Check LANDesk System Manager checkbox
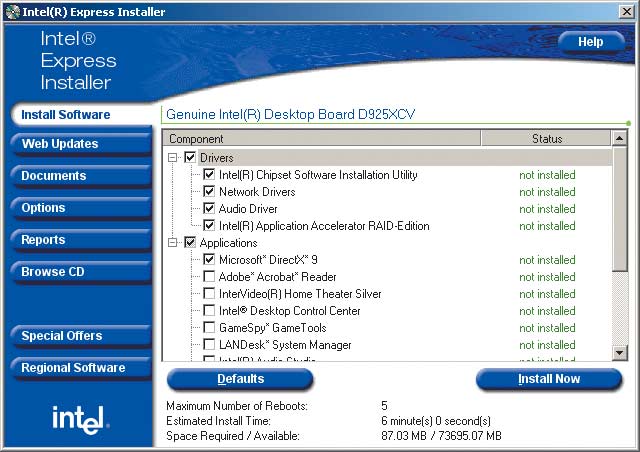This screenshot has height=452, width=640. coord(209,345)
